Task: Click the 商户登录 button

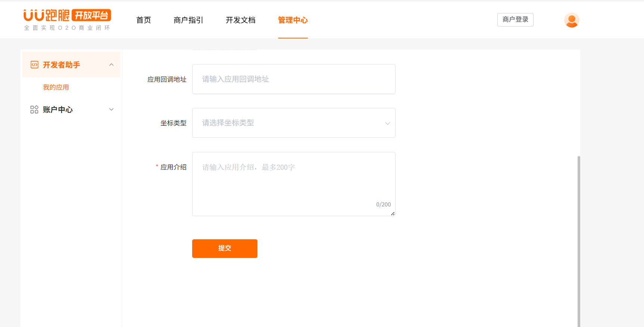Action: click(515, 20)
